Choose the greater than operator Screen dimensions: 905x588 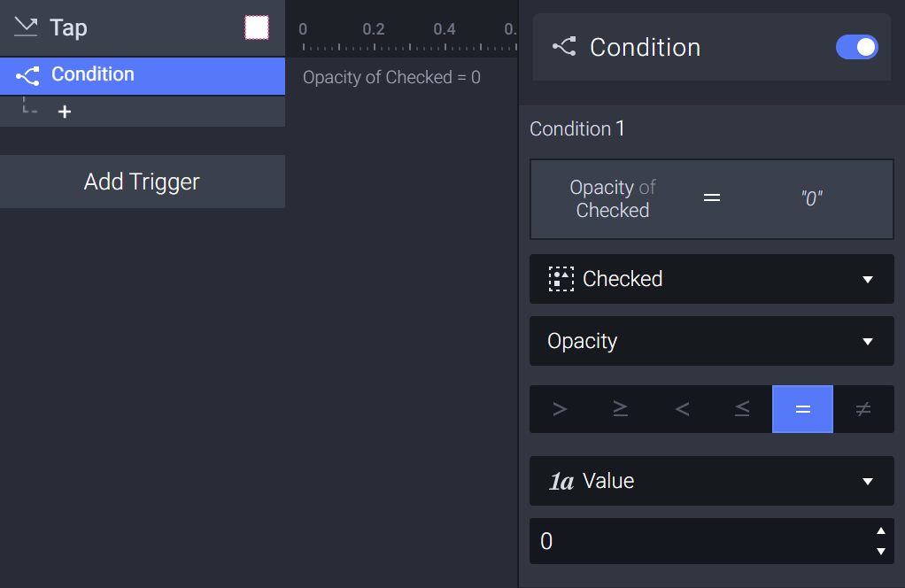click(560, 409)
